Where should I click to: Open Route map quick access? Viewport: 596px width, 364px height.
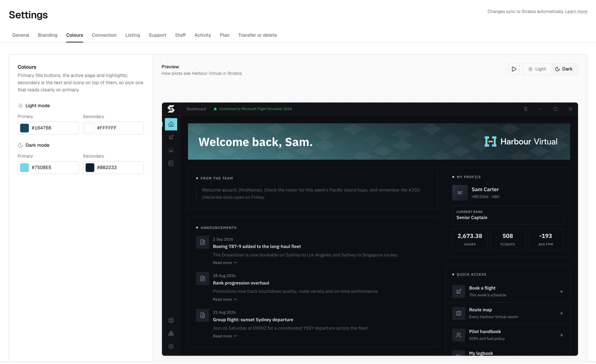[x=508, y=313]
